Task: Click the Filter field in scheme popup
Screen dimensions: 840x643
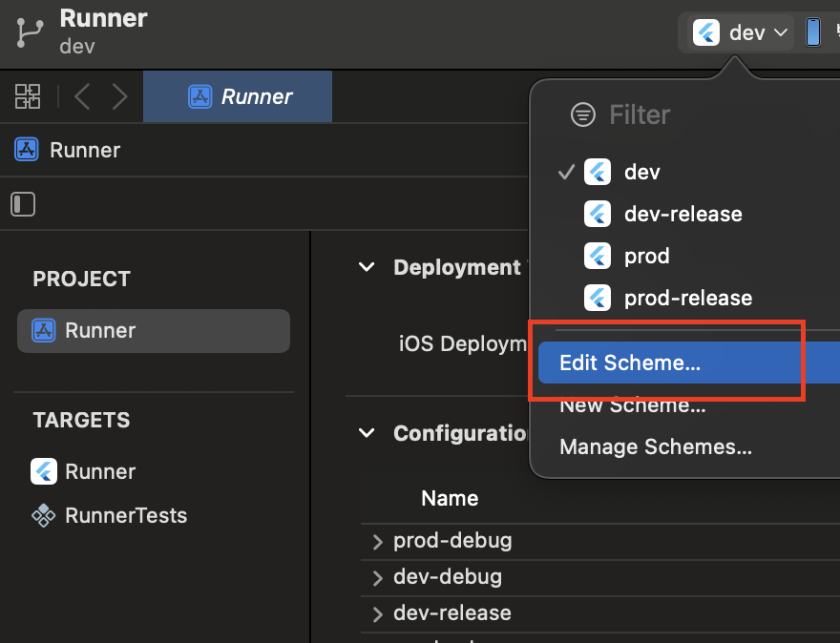Action: click(640, 114)
